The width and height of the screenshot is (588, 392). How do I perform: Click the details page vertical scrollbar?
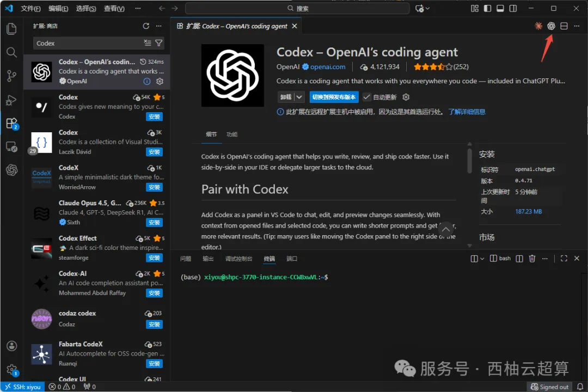[x=469, y=161]
